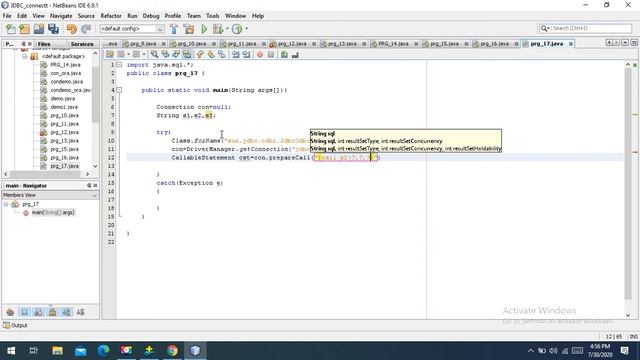Click the New File toolbar icon

point(11,29)
